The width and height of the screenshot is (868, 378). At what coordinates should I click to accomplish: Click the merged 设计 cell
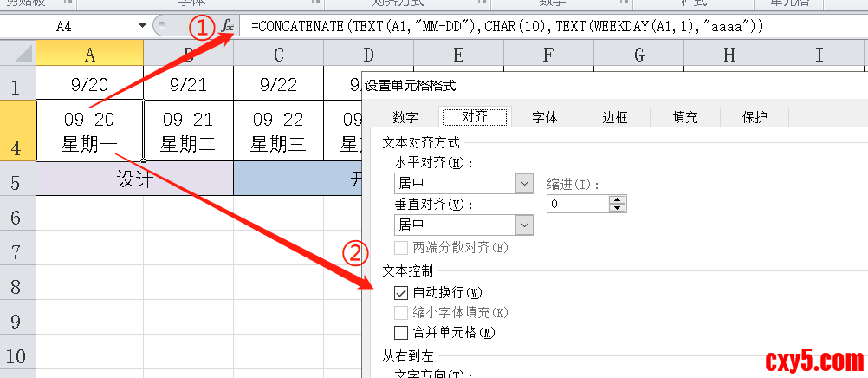tap(134, 179)
